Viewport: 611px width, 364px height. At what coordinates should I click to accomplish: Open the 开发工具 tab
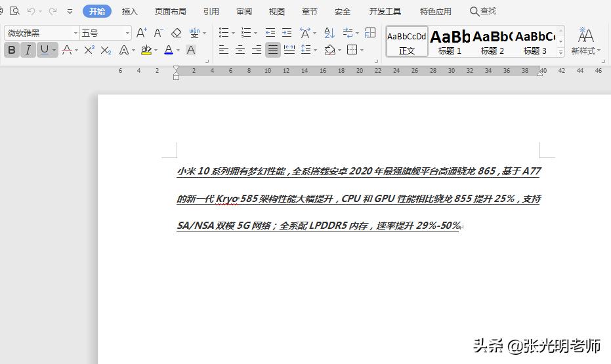[x=385, y=12]
